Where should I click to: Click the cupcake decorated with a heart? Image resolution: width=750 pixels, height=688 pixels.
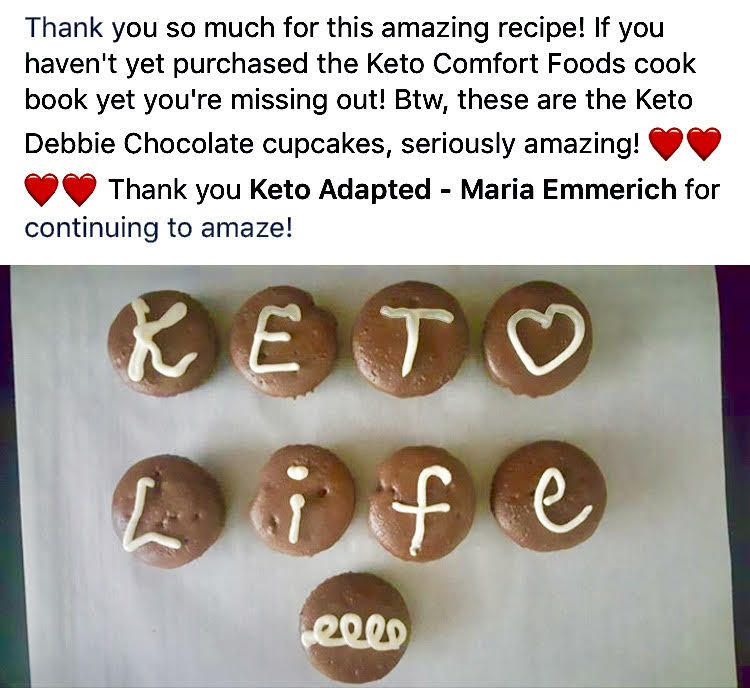(538, 338)
